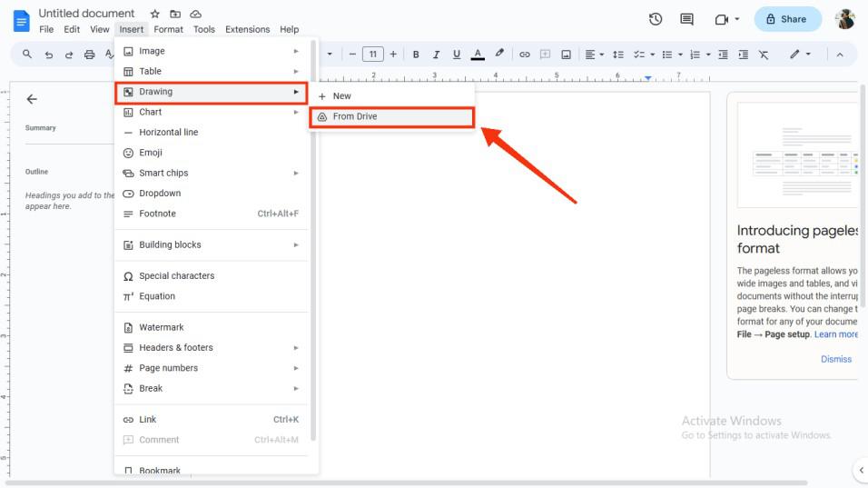
Task: Click the undo arrow icon
Action: (x=49, y=55)
